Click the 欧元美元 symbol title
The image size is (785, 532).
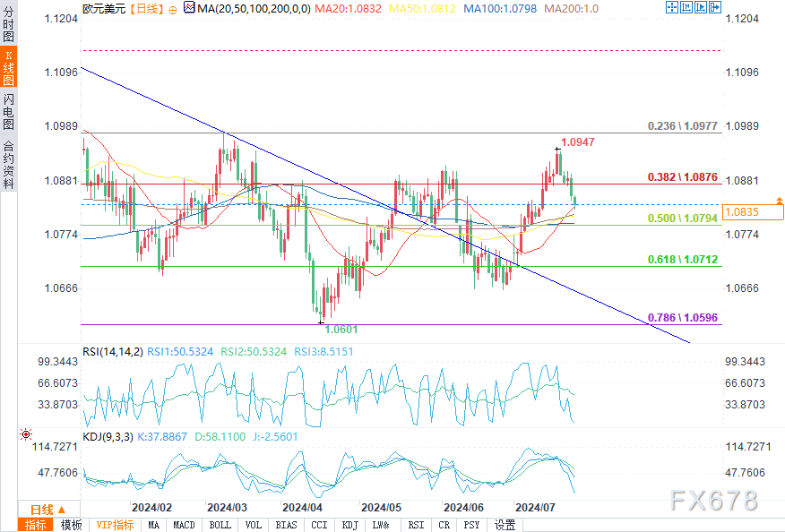[x=104, y=8]
